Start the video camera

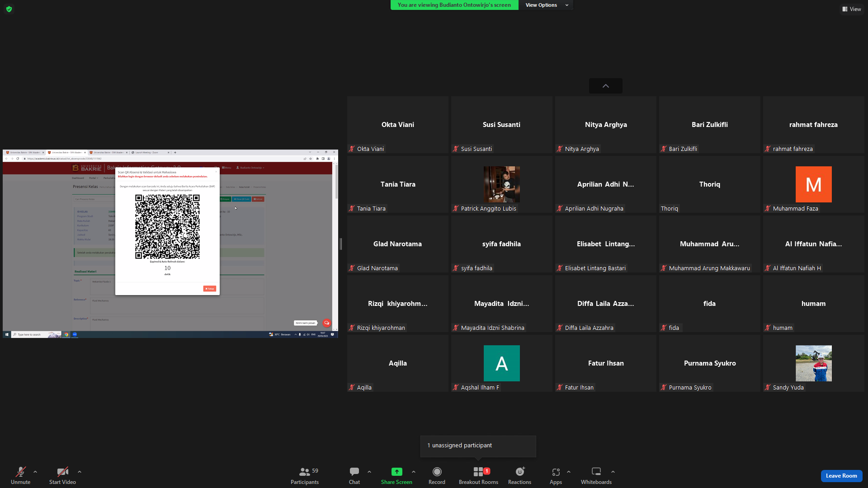tap(62, 476)
